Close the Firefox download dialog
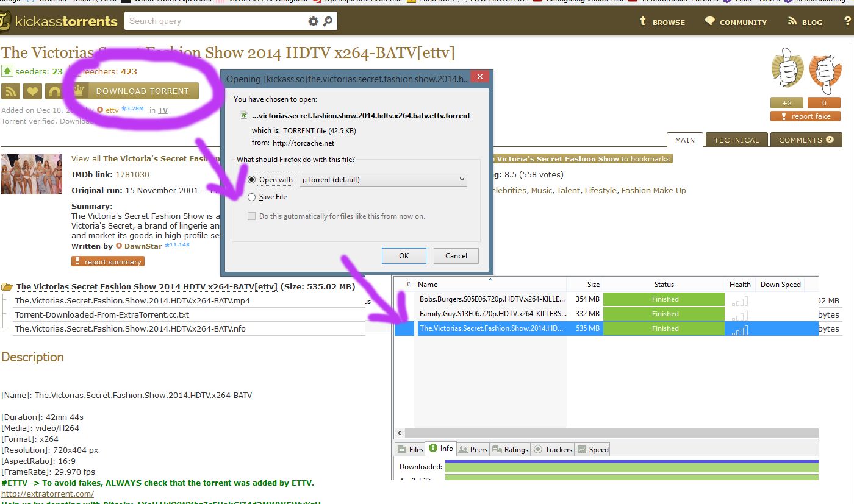 (480, 77)
